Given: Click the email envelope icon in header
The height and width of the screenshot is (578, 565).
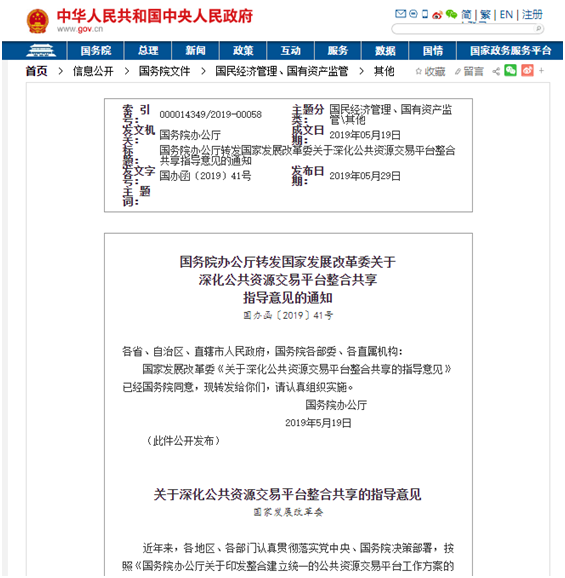Looking at the screenshot, I should click(400, 14).
